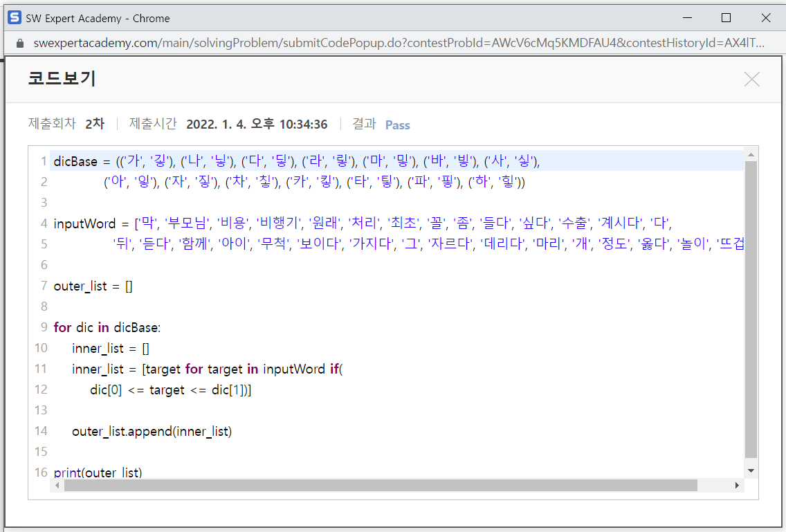Screen dimensions: 786x532
Task: Close the Chrome window
Action: 765,18
